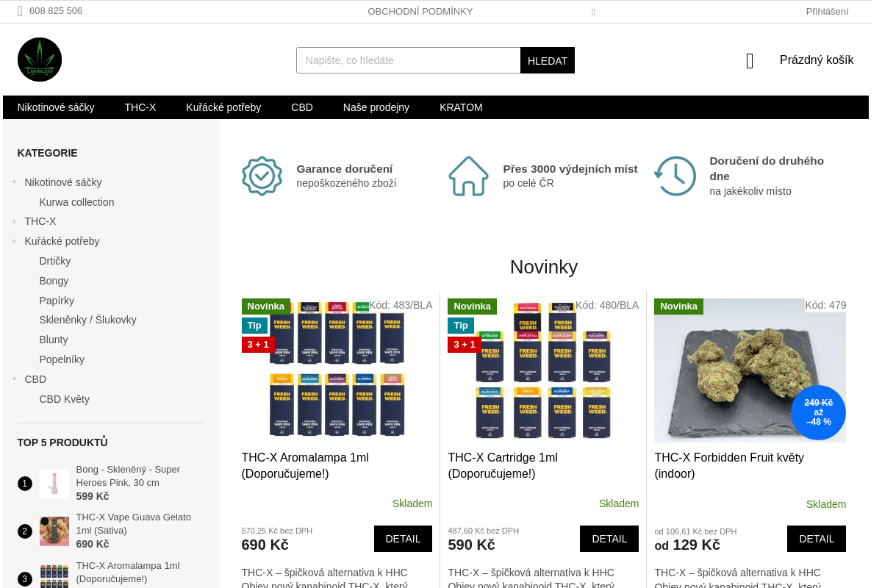The width and height of the screenshot is (882, 588).
Task: Open the Prázdný košík cart link
Action: point(817,60)
